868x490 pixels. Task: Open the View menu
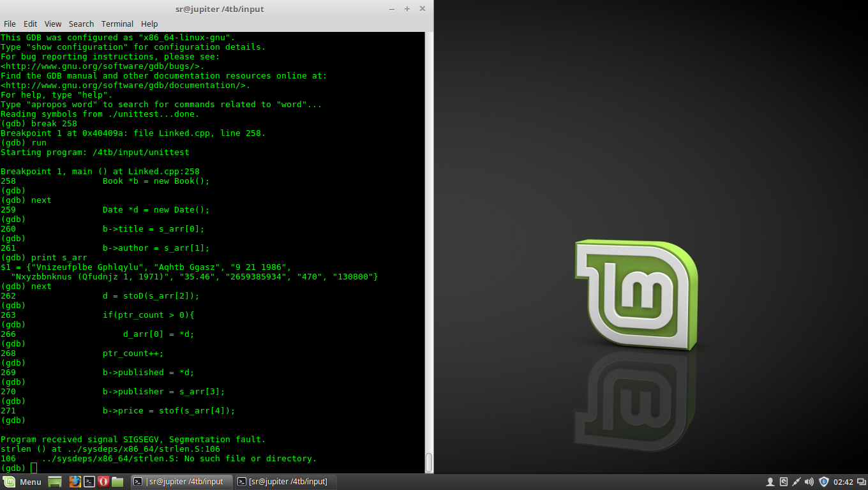[x=53, y=24]
